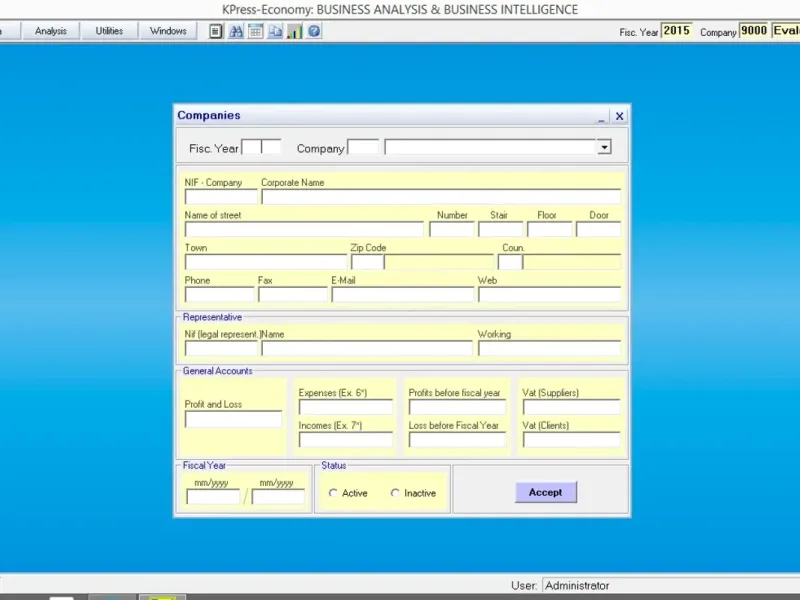Click the Profit and Loss account field
The height and width of the screenshot is (600, 800).
(233, 419)
